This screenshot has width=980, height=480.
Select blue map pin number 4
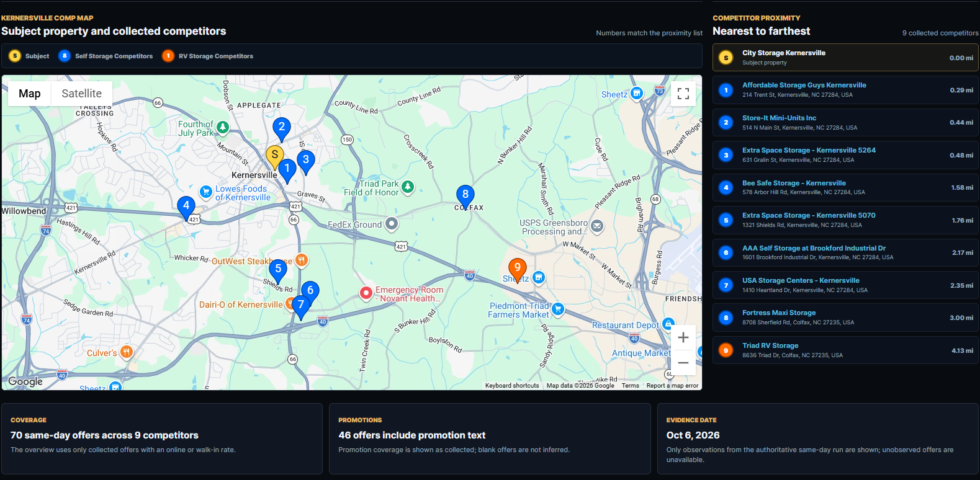point(186,208)
